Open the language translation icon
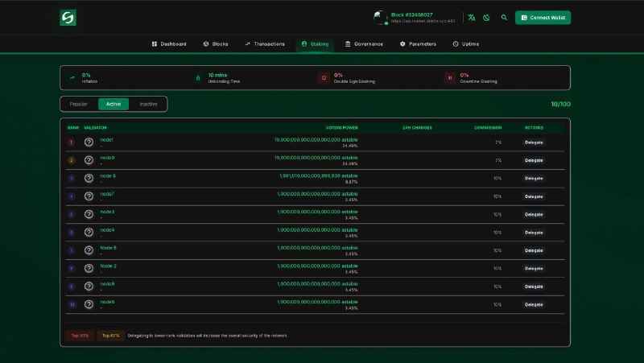Screen dimensions: 644x363 472,18
